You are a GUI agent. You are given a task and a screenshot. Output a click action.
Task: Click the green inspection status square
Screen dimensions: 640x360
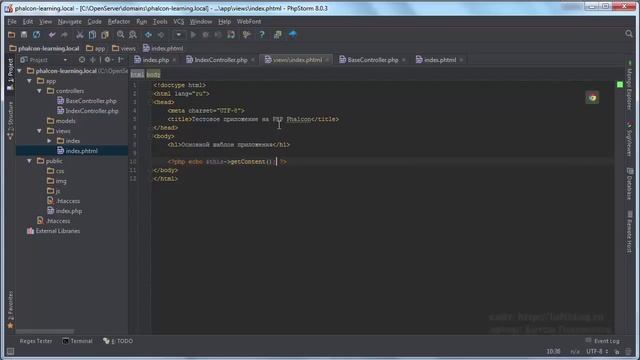(620, 84)
